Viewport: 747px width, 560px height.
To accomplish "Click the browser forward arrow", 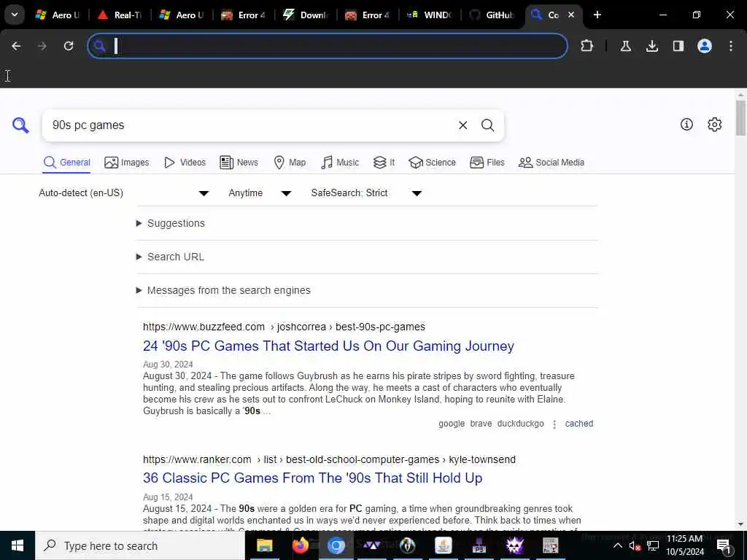I will (x=42, y=46).
